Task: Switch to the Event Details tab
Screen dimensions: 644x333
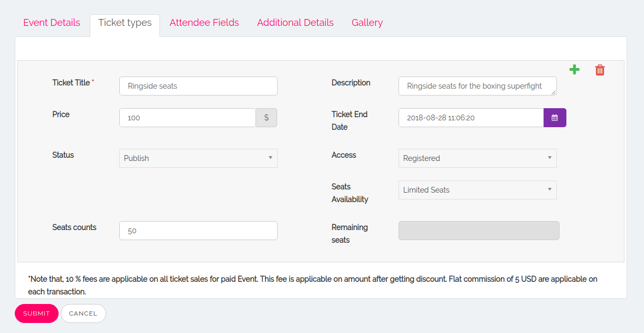Action: point(52,23)
